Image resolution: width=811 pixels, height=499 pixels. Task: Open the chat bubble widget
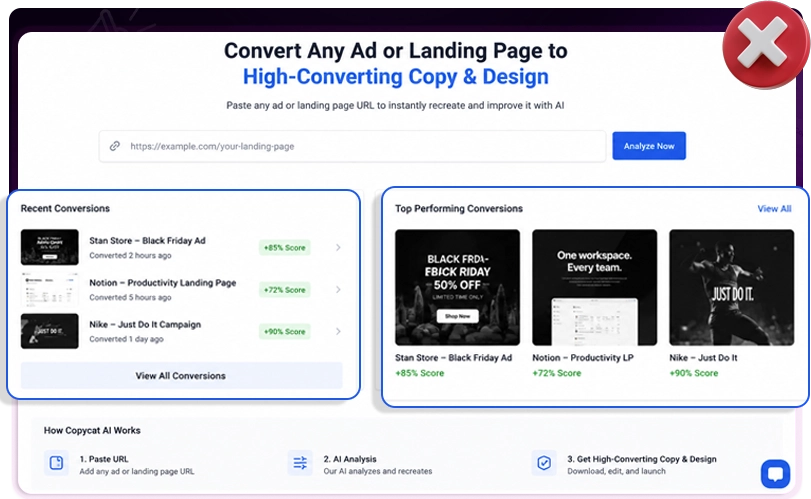coord(775,474)
